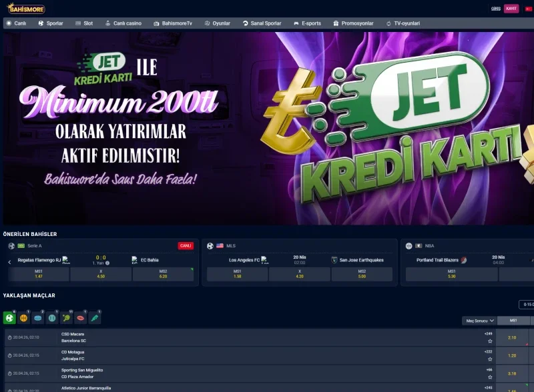Image resolution: width=534 pixels, height=392 pixels.
Task: Open the Slot menu
Action: point(84,23)
